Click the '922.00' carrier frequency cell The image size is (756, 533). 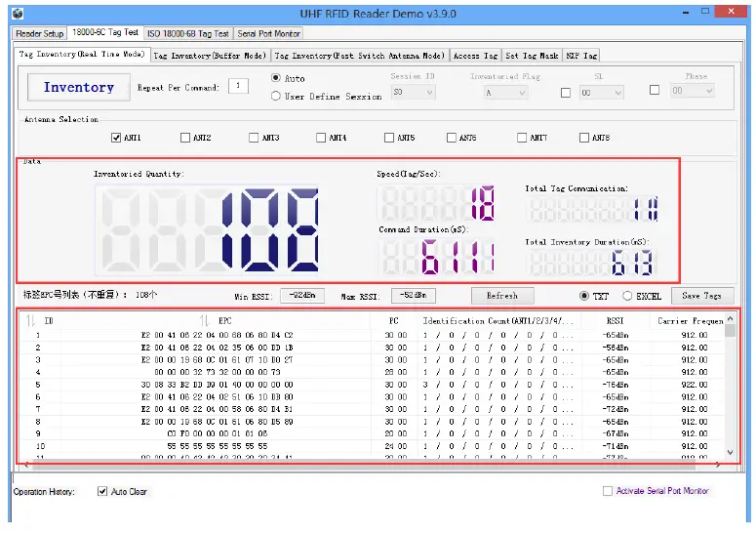[x=695, y=385]
